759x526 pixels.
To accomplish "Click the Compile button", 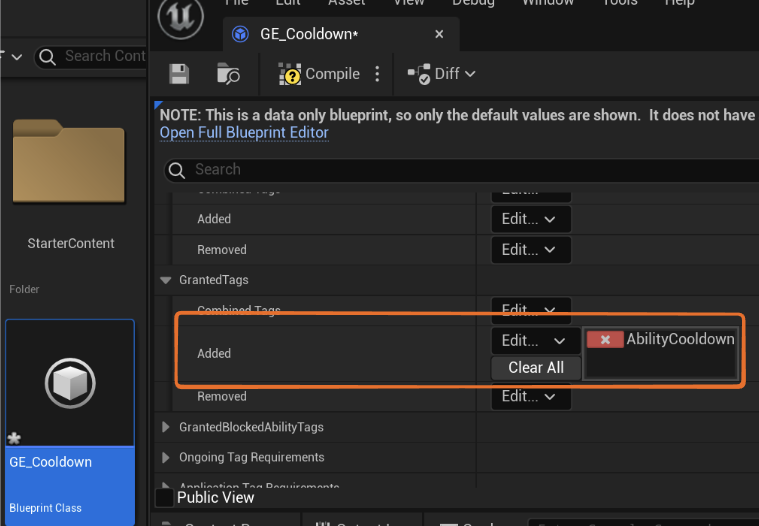I will pos(319,74).
